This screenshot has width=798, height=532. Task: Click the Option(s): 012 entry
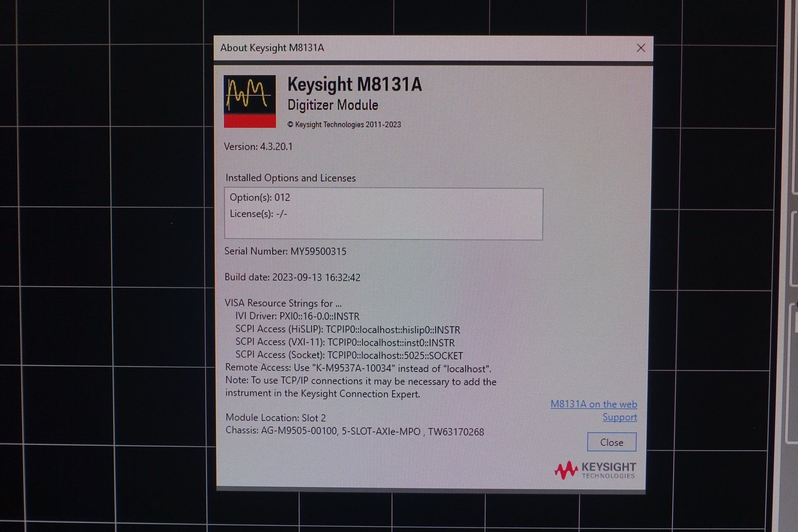click(260, 197)
